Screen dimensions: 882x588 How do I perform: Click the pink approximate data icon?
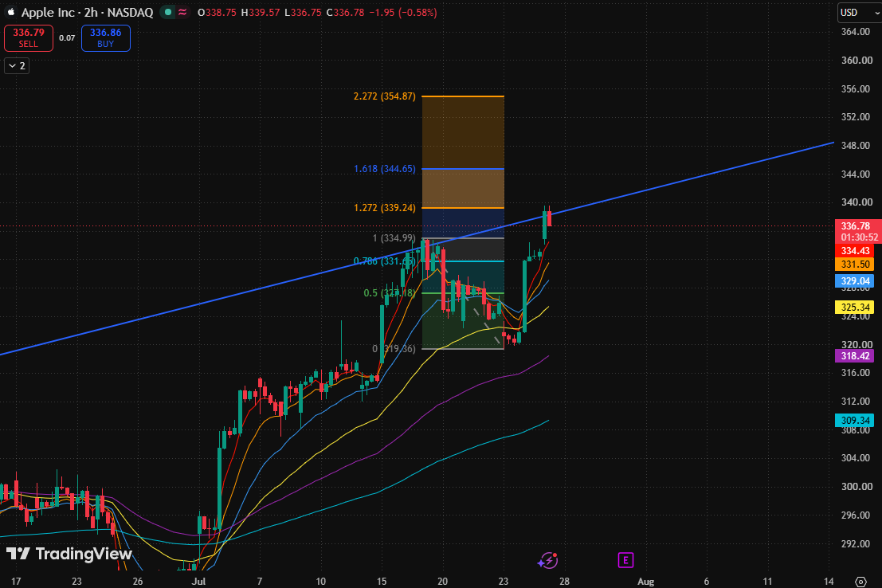(182, 12)
